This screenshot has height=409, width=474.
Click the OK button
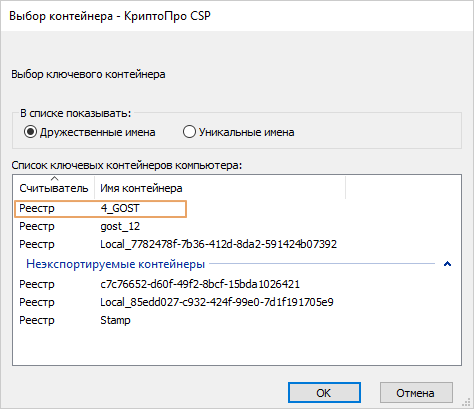324,393
